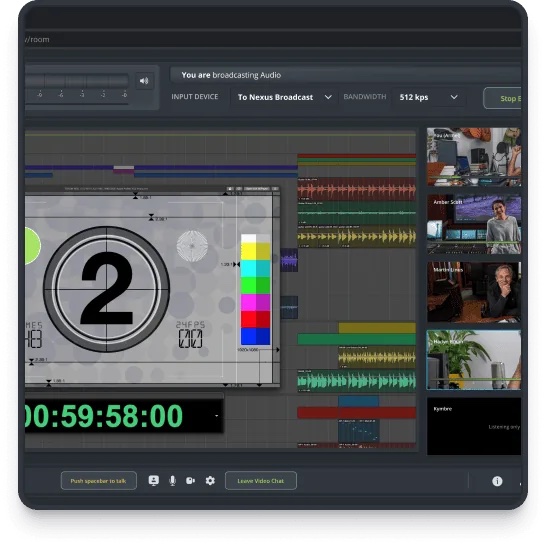Select Amber Scott video thumbnail
546x546 pixels.
(474, 224)
